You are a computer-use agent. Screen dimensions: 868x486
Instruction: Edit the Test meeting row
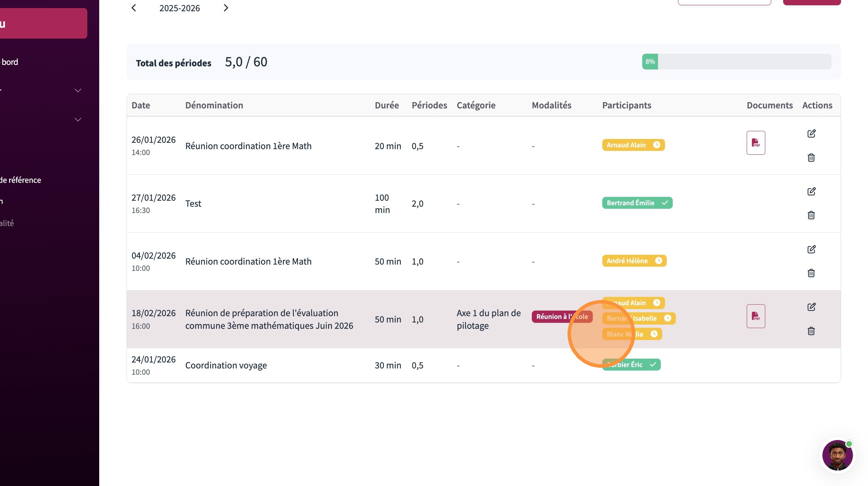pyautogui.click(x=811, y=191)
